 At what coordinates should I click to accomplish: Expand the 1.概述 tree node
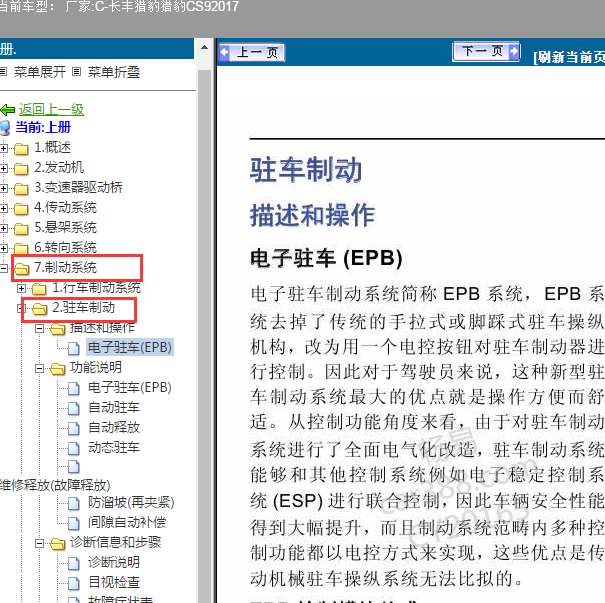(3, 148)
